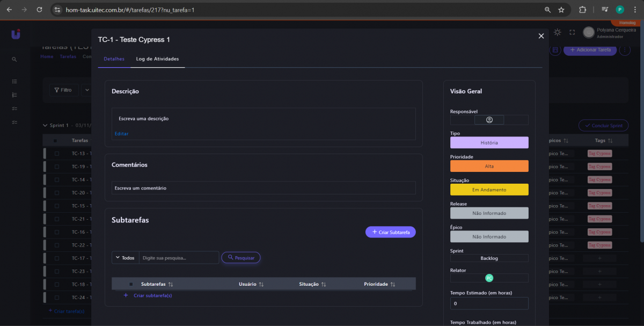Click the Responsável user avatar icon
Image resolution: width=644 pixels, height=326 pixels.
489,120
